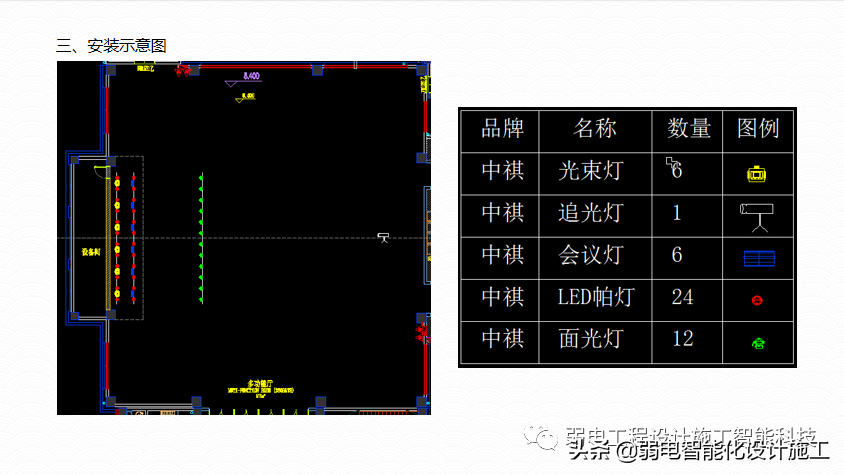Click the blue 会议灯 legend icon
Viewport: 844px width, 475px height.
pos(759,259)
